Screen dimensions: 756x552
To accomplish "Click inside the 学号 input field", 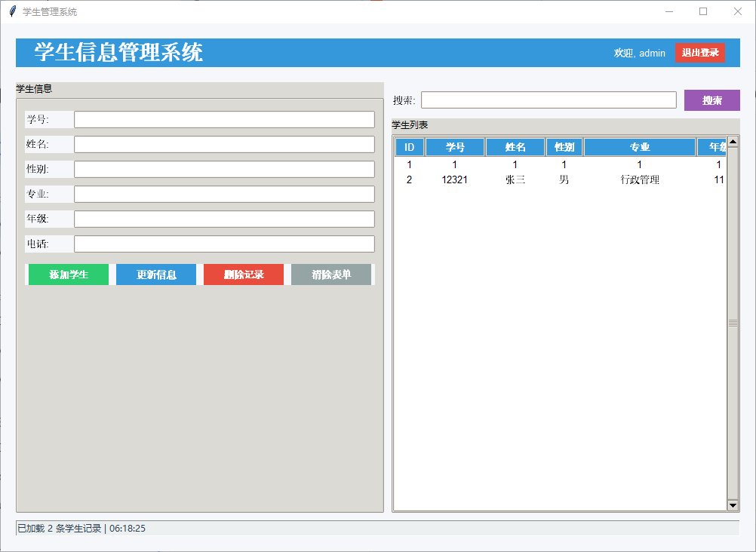I will click(x=223, y=118).
